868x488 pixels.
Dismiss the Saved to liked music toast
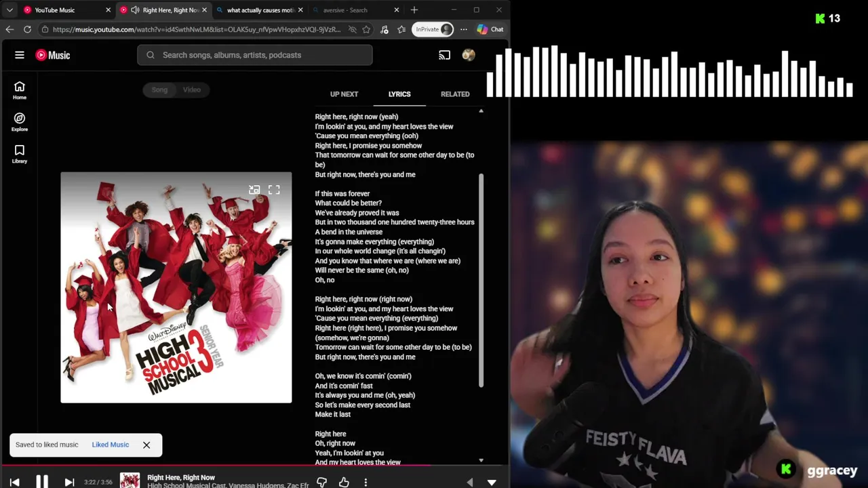click(x=146, y=445)
